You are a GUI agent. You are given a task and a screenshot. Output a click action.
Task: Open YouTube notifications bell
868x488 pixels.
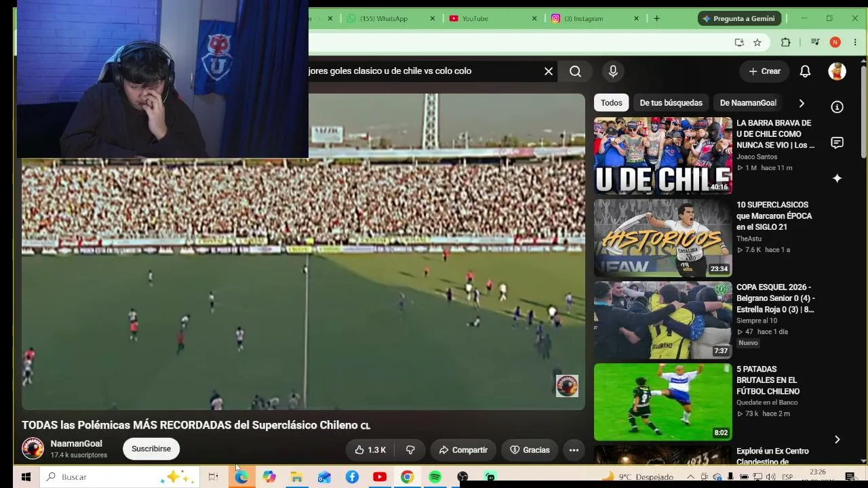pos(805,71)
